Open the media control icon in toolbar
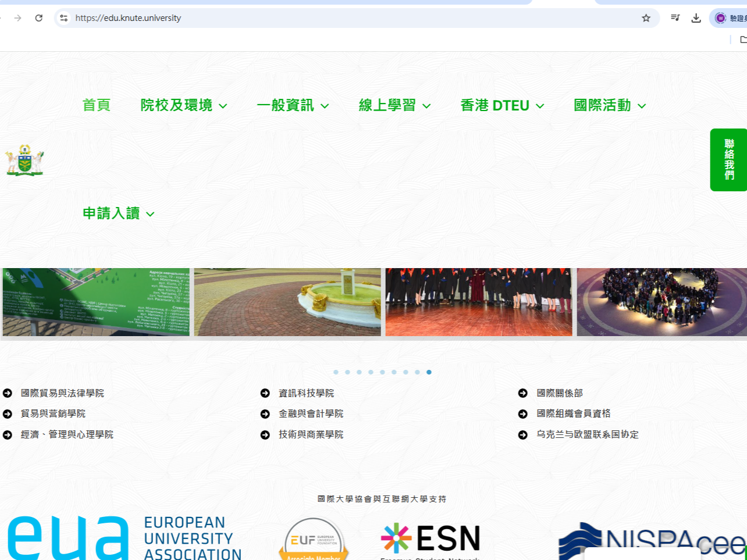This screenshot has width=747, height=560. tap(675, 18)
